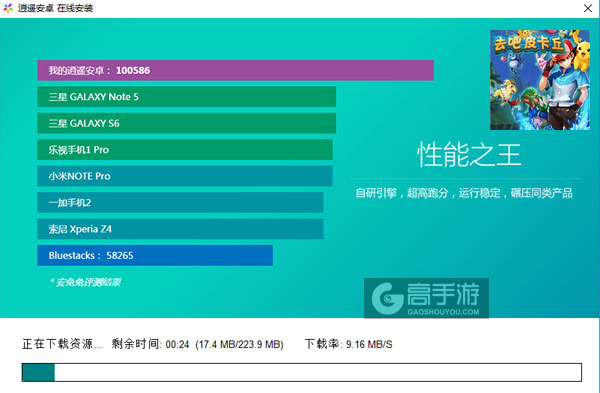Close the 逍遥安卓 installer window

588,8
